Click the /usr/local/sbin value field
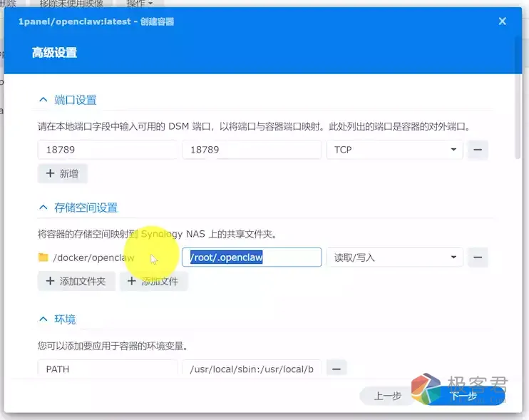529x420 pixels. click(252, 369)
